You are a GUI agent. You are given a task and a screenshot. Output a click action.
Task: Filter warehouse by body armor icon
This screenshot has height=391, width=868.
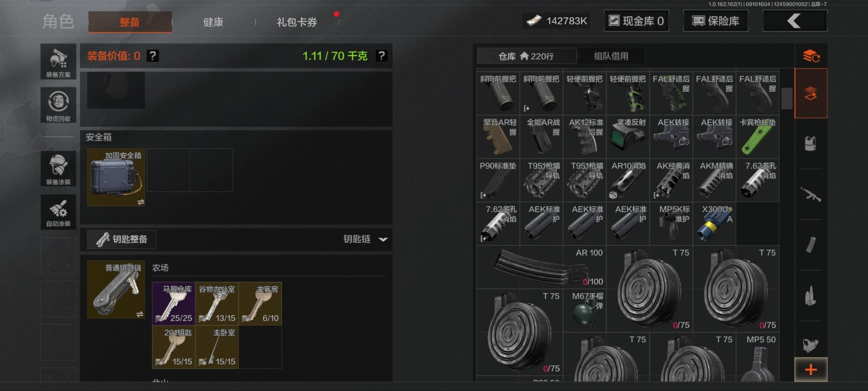click(811, 144)
